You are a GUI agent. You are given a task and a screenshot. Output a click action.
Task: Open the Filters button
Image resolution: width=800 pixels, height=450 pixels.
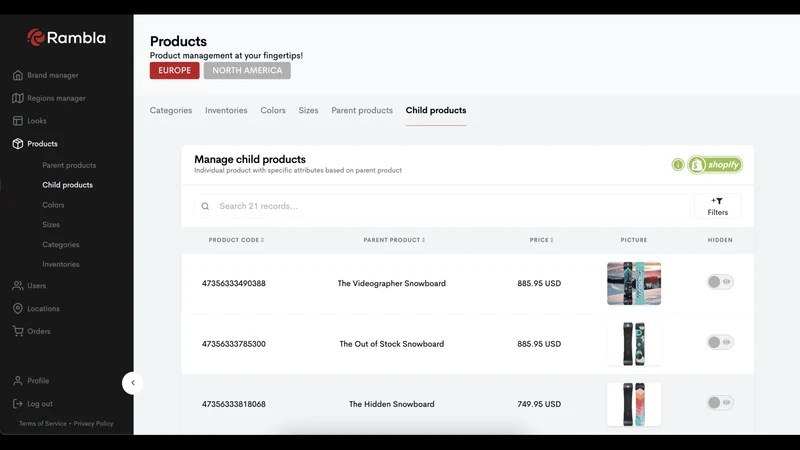tap(717, 206)
